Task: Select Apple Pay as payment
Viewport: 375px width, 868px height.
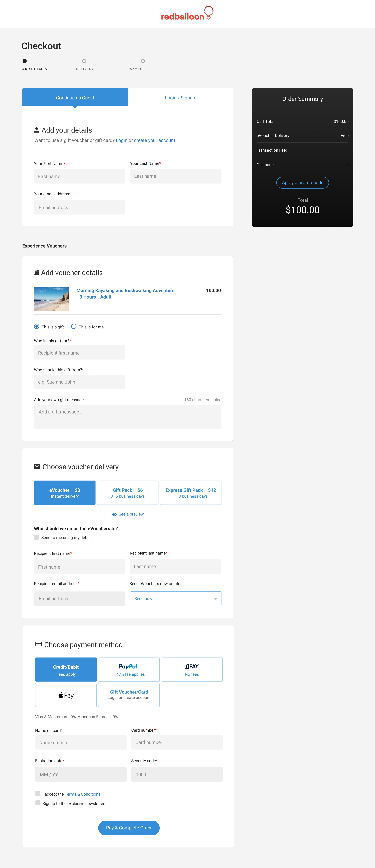Action: pos(66,695)
